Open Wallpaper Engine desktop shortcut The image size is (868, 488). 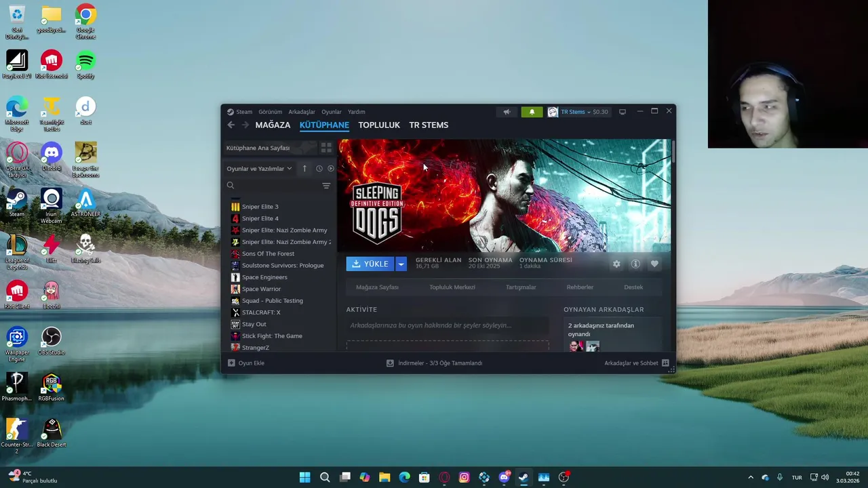coord(17,344)
